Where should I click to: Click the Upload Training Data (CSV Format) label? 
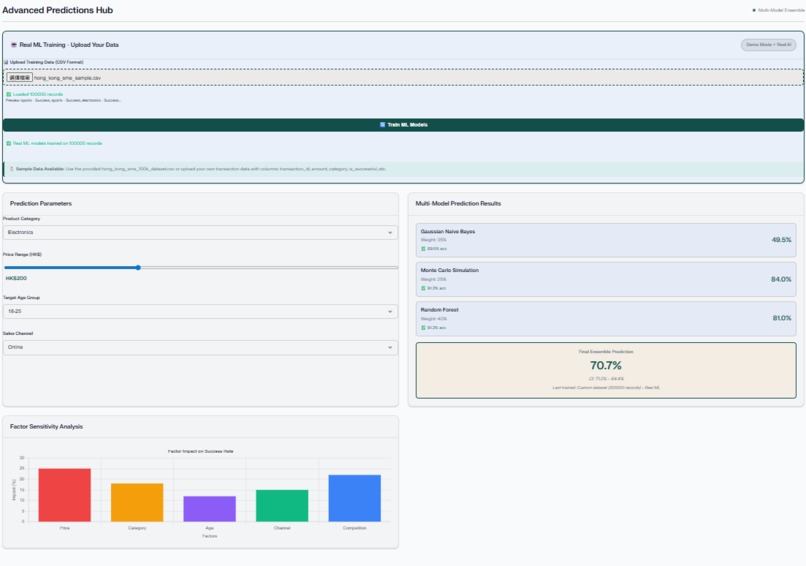[46, 62]
